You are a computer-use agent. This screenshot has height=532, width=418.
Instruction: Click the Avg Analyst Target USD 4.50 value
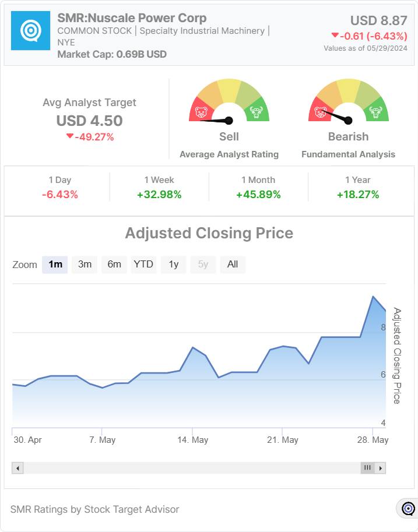coord(89,121)
